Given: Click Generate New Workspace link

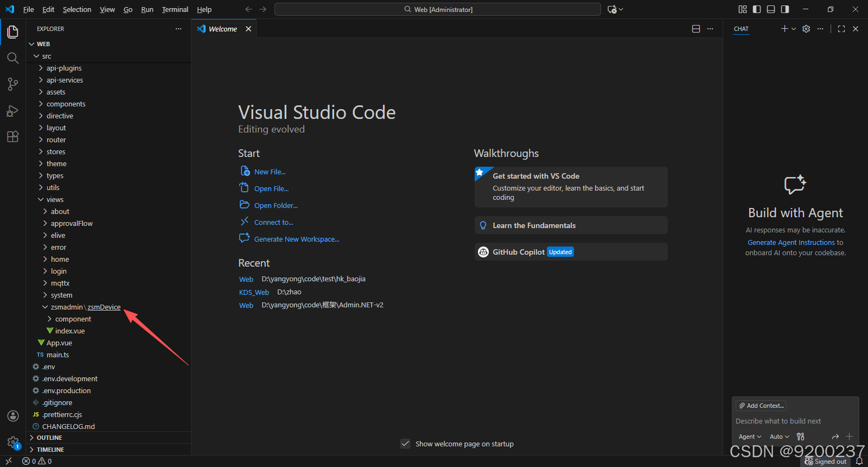Looking at the screenshot, I should point(297,239).
